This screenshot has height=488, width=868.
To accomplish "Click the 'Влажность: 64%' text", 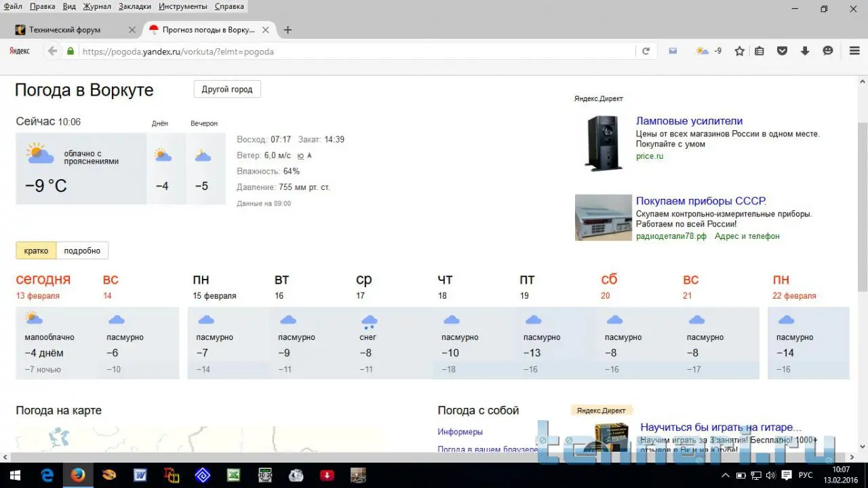I will [268, 171].
